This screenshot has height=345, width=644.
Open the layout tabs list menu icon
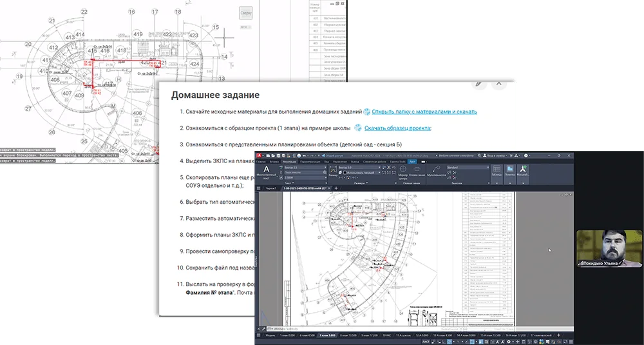tap(258, 335)
